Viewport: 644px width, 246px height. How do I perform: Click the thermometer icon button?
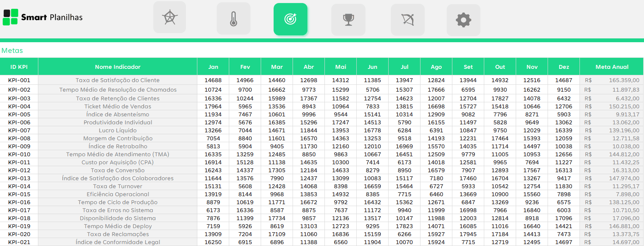click(x=233, y=19)
